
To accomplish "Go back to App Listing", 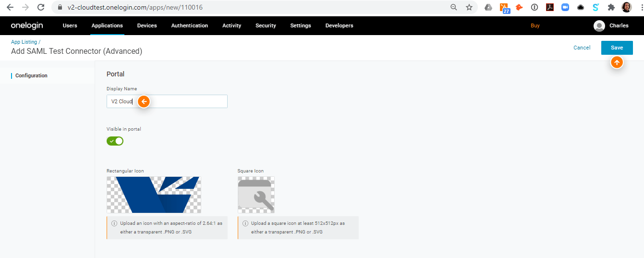I will click(24, 42).
